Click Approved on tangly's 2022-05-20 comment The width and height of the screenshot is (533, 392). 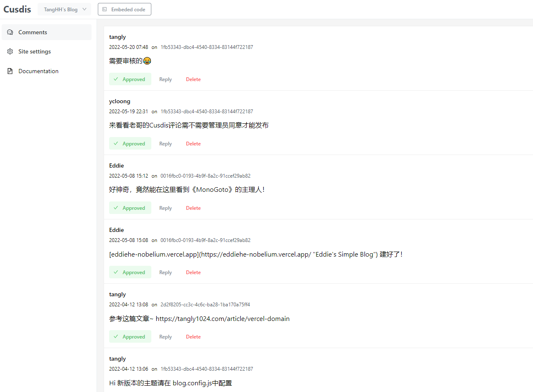coord(130,79)
